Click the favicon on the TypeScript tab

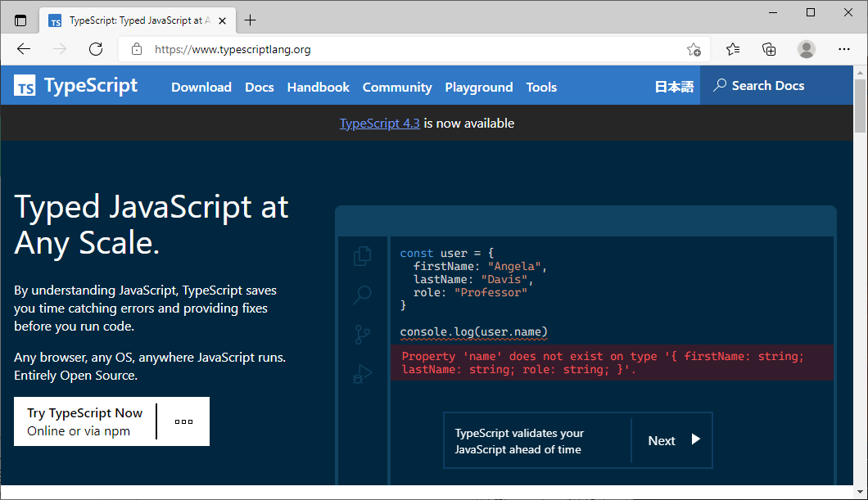click(55, 21)
